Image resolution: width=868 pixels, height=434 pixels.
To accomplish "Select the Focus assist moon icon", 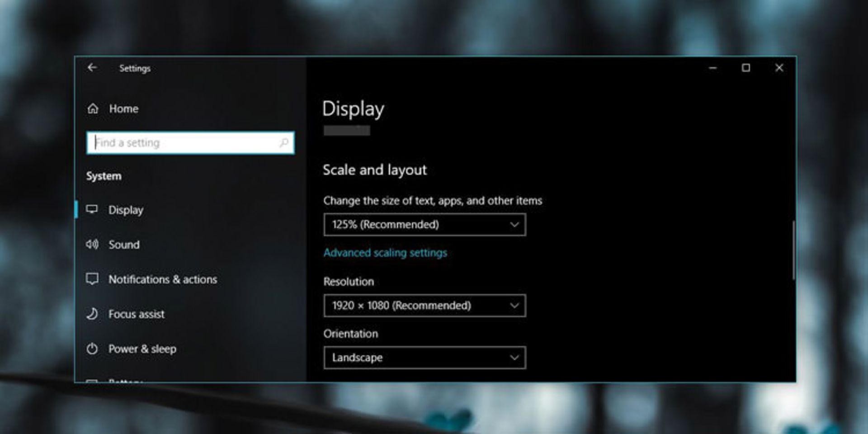I will coord(93,314).
